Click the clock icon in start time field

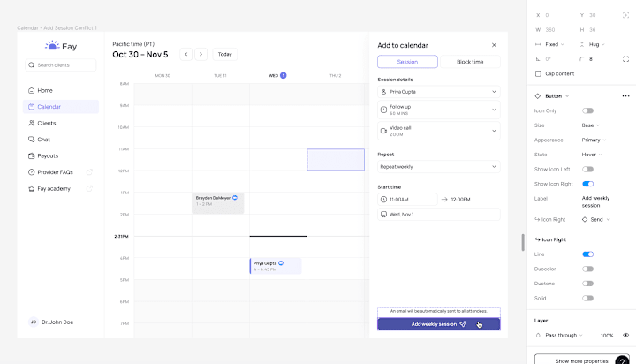point(383,200)
